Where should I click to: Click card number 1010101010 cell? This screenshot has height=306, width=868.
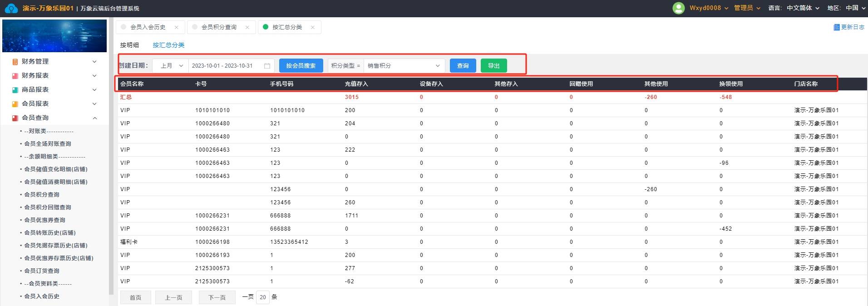tap(212, 110)
